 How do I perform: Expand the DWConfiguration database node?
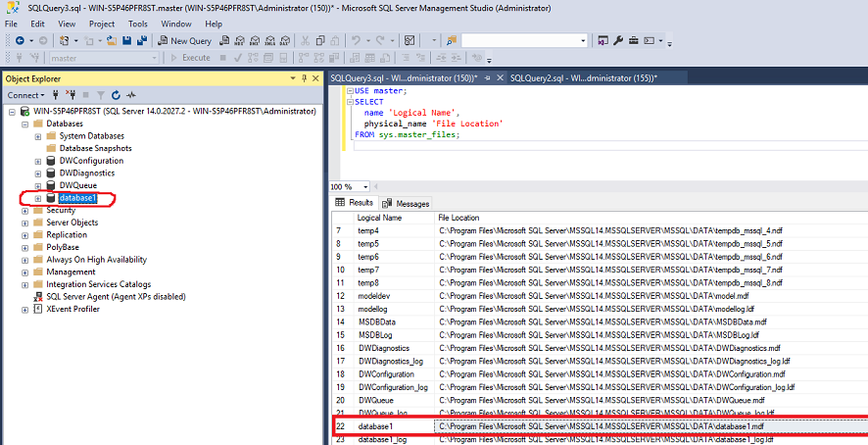(x=37, y=162)
